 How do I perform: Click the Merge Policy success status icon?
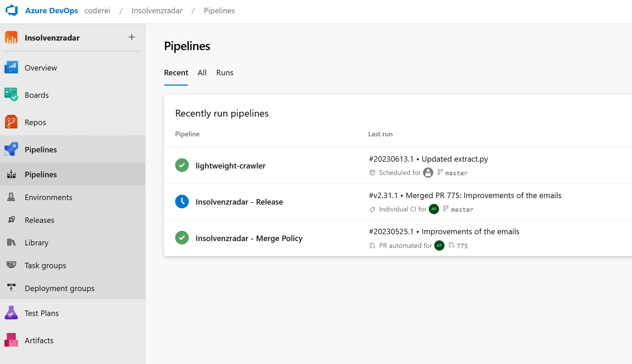[x=182, y=238]
